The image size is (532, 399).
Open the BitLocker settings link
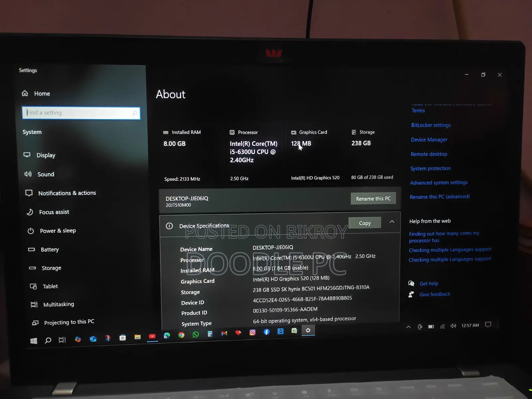click(431, 125)
